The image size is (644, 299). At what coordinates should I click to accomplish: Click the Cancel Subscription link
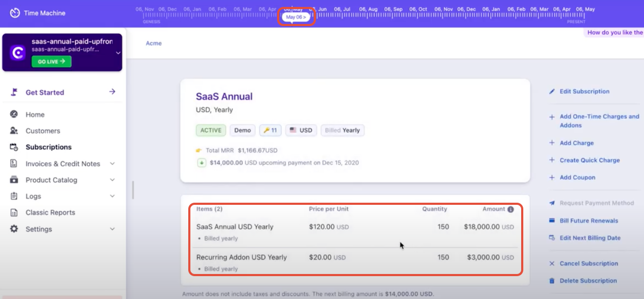[x=589, y=263]
